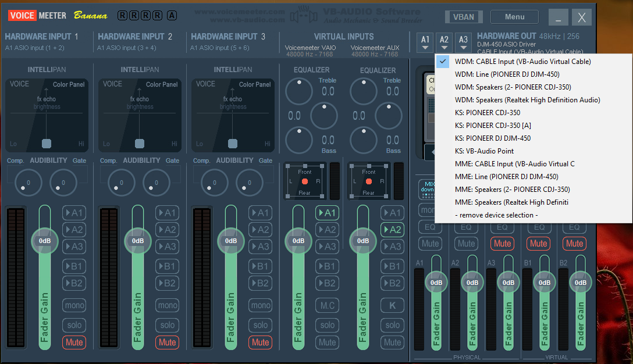Solo the Voicemeeter AUX virtual input

392,325
